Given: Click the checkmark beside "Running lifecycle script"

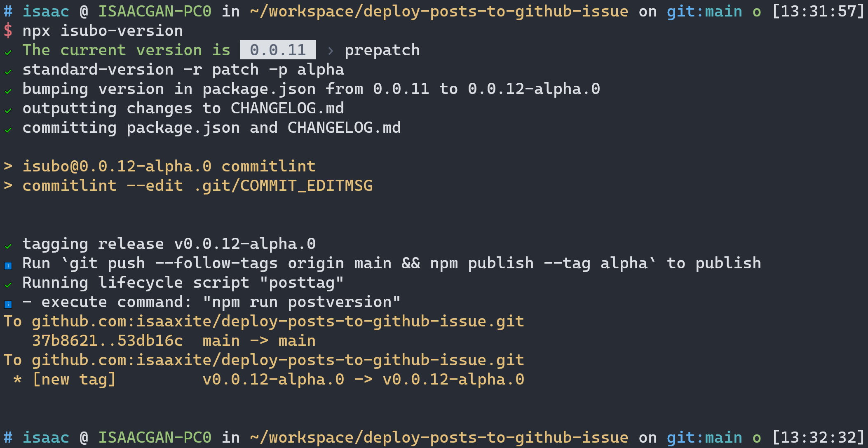Looking at the screenshot, I should coord(8,285).
